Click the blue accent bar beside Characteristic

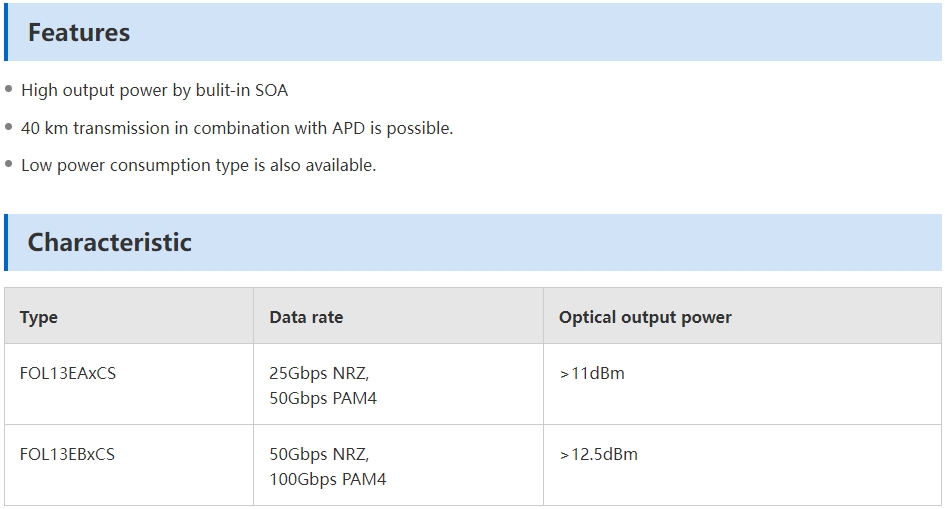(6, 242)
